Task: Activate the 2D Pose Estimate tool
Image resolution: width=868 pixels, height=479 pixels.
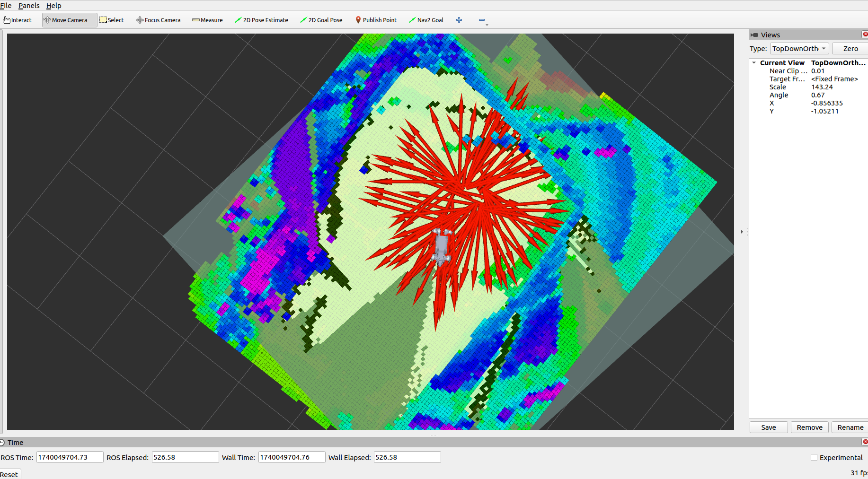Action: pyautogui.click(x=261, y=20)
